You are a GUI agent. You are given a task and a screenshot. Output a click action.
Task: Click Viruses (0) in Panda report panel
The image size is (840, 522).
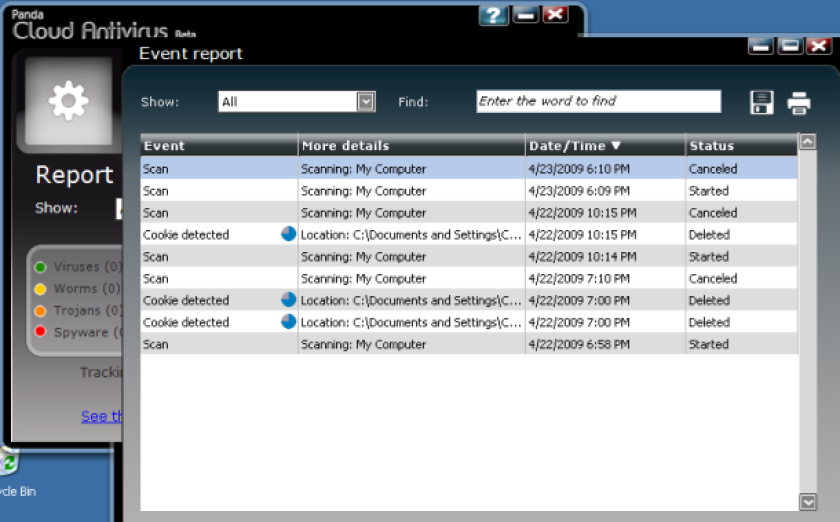[88, 266]
